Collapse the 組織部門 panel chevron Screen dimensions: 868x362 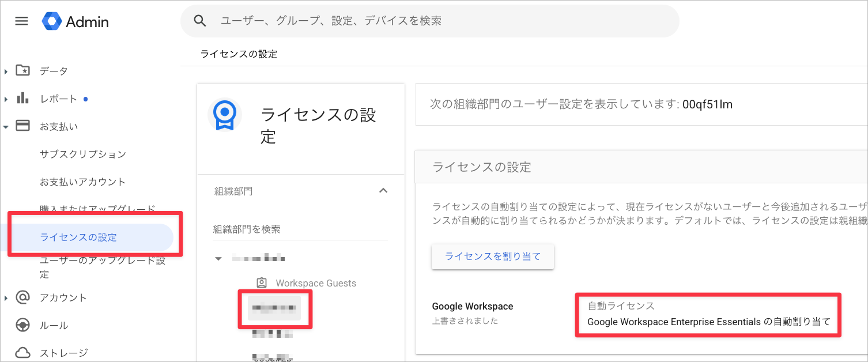click(x=383, y=191)
